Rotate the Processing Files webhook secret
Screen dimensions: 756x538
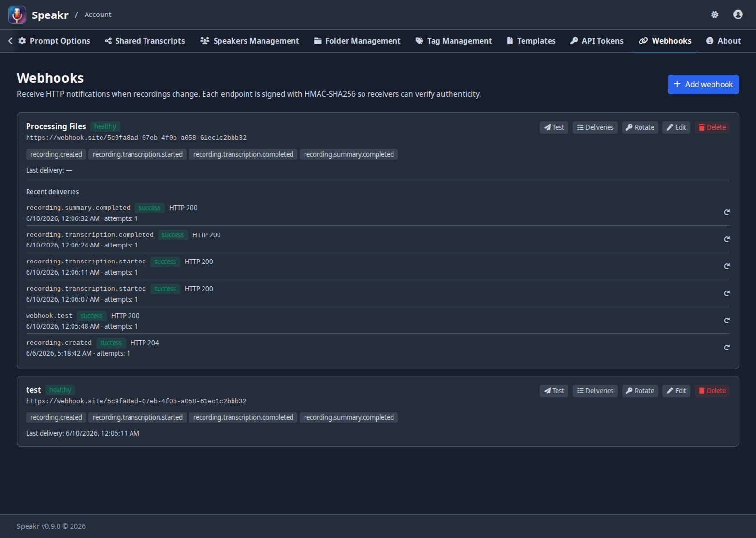640,127
